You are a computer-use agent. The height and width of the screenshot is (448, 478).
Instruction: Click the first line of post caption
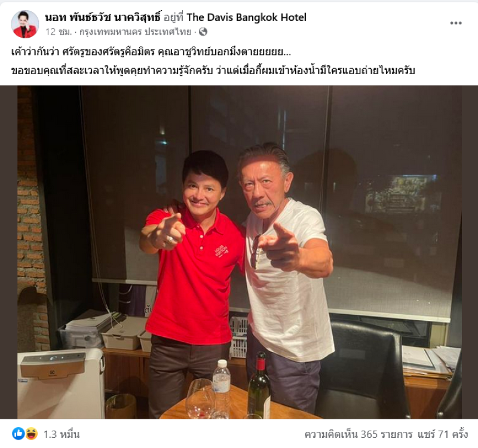(151, 52)
